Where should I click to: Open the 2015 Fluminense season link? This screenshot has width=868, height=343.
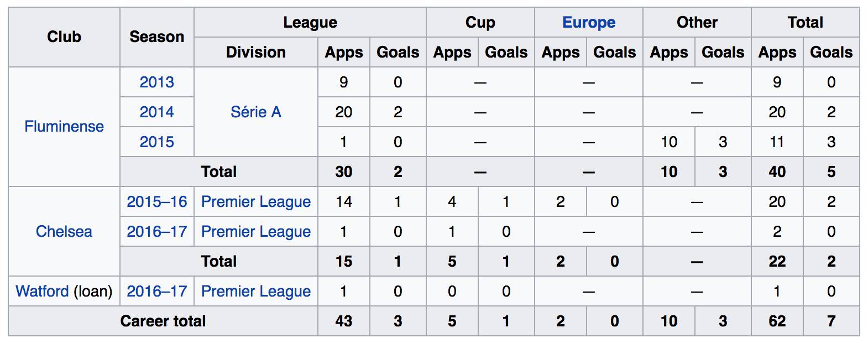click(x=157, y=142)
